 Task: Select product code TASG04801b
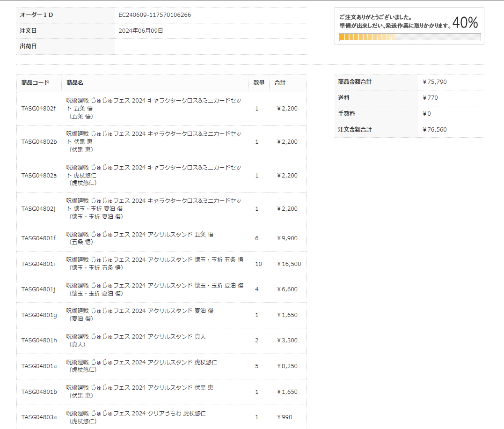[39, 392]
